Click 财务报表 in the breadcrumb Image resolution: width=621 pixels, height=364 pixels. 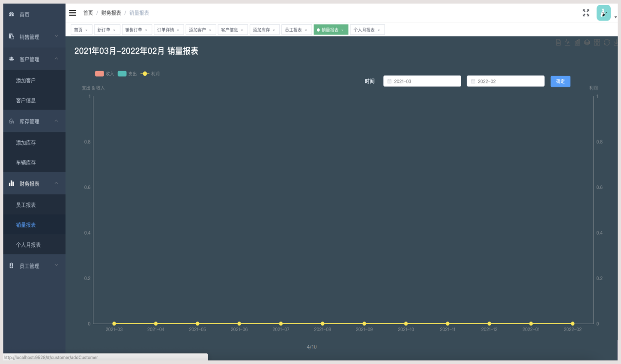tap(111, 13)
